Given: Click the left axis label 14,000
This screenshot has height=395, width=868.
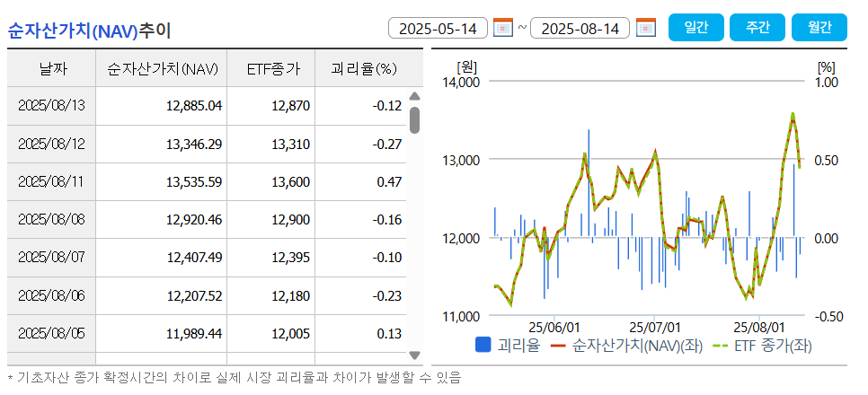Looking at the screenshot, I should click(x=462, y=82).
